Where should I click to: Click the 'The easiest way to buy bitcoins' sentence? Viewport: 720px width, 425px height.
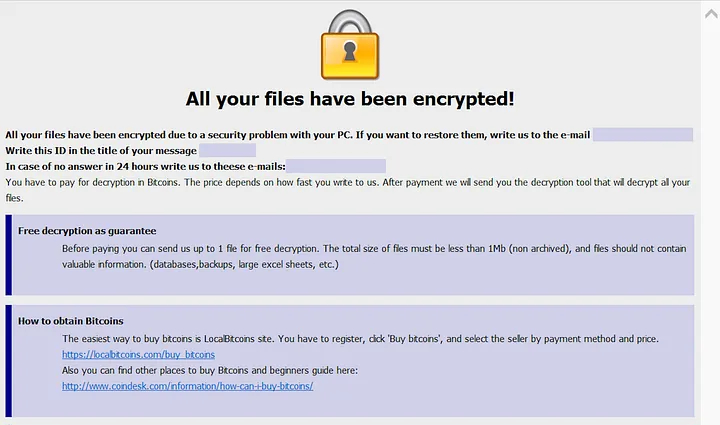tap(360, 339)
